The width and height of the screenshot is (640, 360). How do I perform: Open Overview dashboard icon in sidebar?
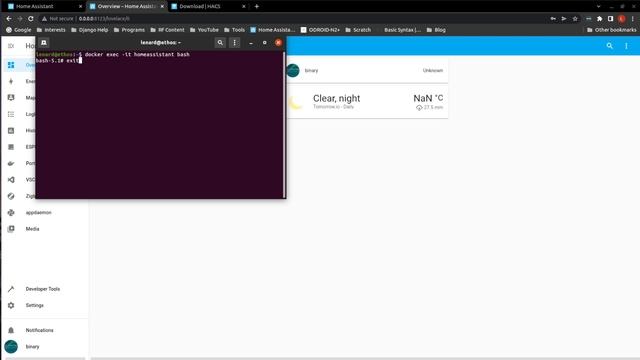click(11, 65)
